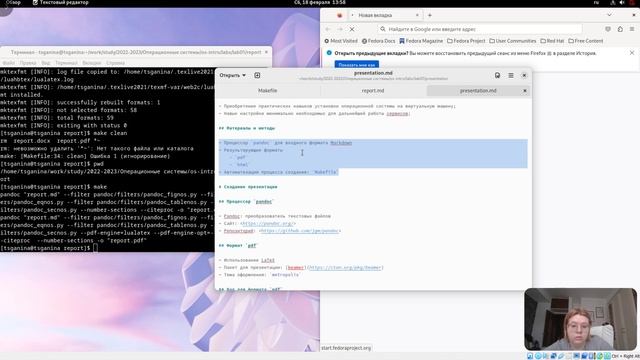
Task: Focus the Firefox address bar
Action: (x=480, y=29)
